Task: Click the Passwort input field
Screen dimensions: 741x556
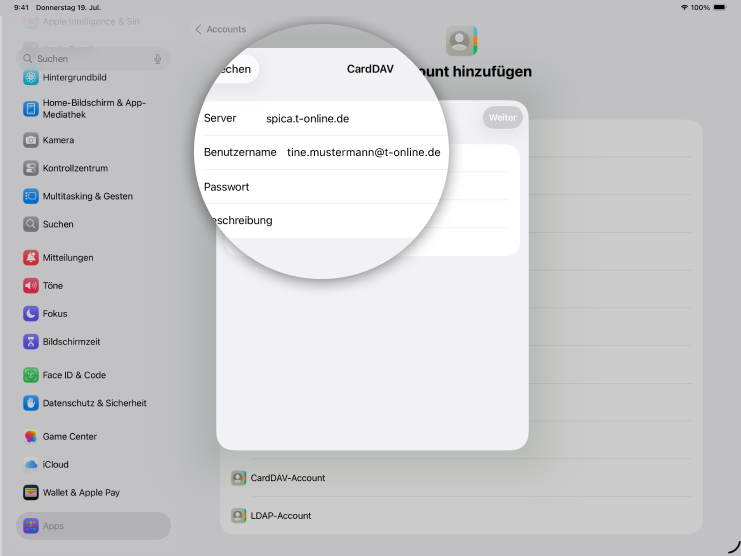Action: click(340, 187)
